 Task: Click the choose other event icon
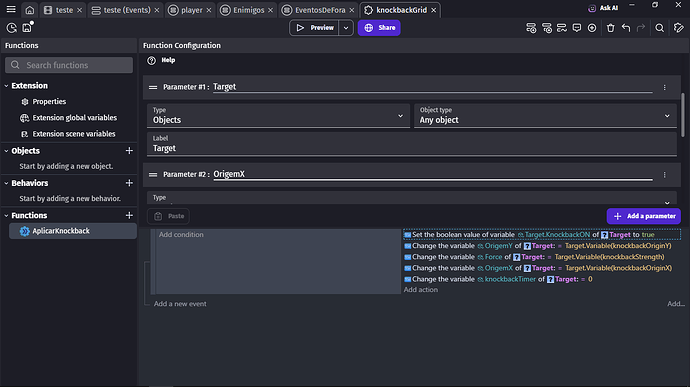tap(592, 28)
